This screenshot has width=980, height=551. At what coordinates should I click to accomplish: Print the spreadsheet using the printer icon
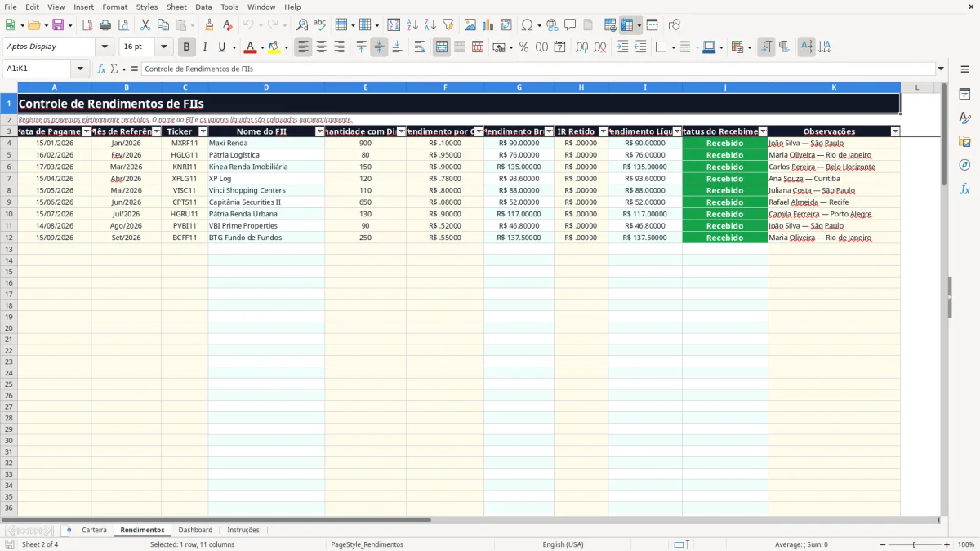(105, 25)
